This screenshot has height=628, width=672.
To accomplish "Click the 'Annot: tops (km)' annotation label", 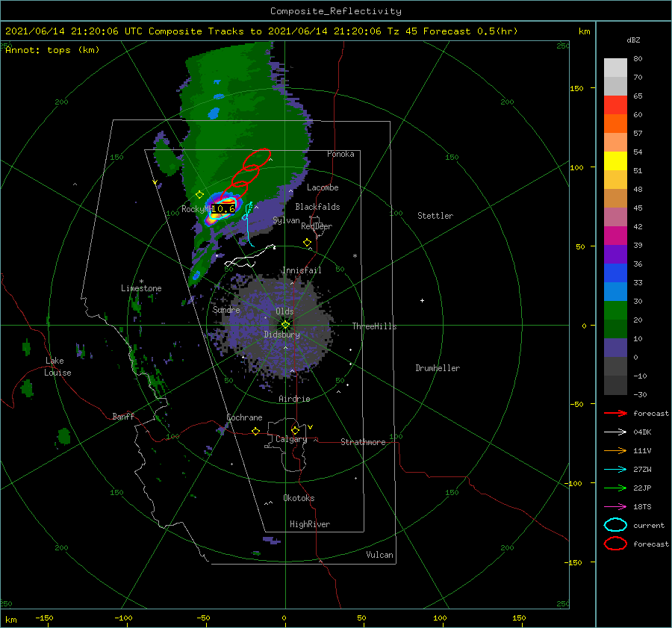I will (52, 50).
